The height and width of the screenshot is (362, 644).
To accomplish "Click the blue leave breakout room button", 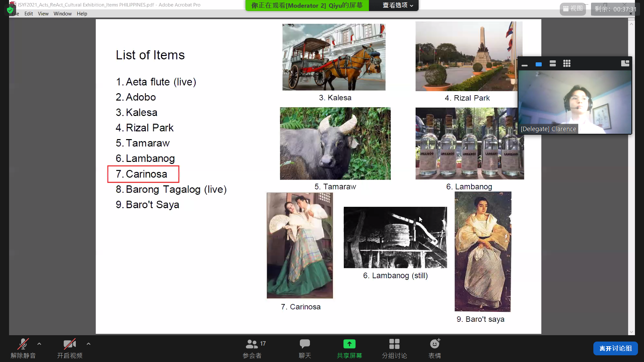I will pyautogui.click(x=615, y=348).
